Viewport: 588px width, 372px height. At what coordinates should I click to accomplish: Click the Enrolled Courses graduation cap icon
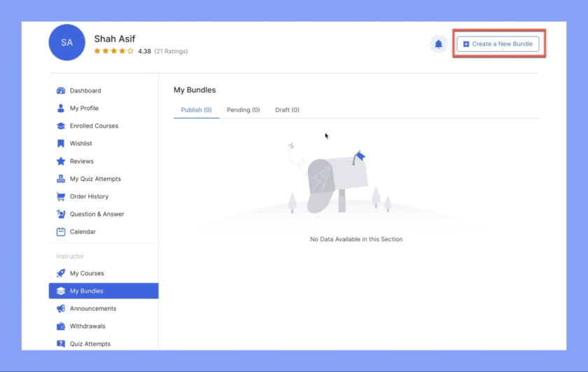pyautogui.click(x=61, y=126)
